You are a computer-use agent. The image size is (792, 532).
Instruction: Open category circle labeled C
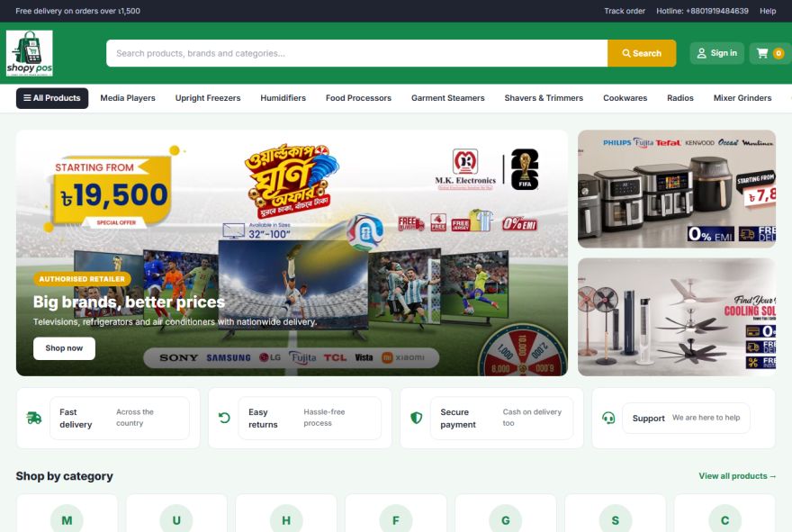click(724, 520)
